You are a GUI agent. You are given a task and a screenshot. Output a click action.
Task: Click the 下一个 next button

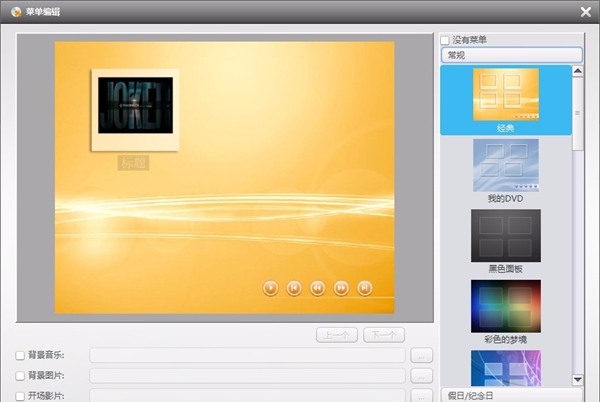384,335
